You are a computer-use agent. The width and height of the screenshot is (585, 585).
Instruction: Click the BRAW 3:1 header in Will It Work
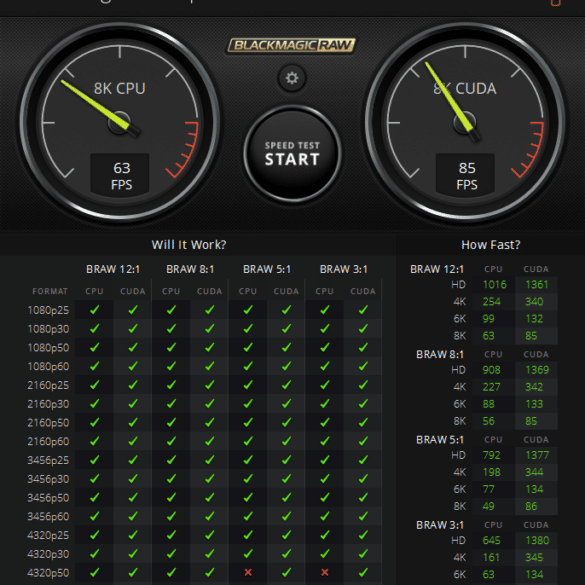click(x=344, y=269)
